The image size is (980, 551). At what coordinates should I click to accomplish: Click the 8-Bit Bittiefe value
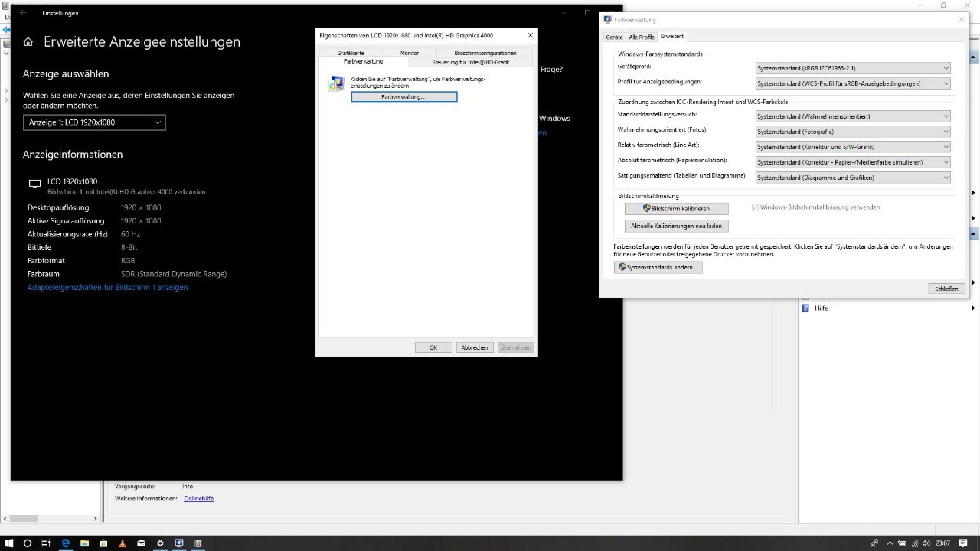pyautogui.click(x=129, y=248)
